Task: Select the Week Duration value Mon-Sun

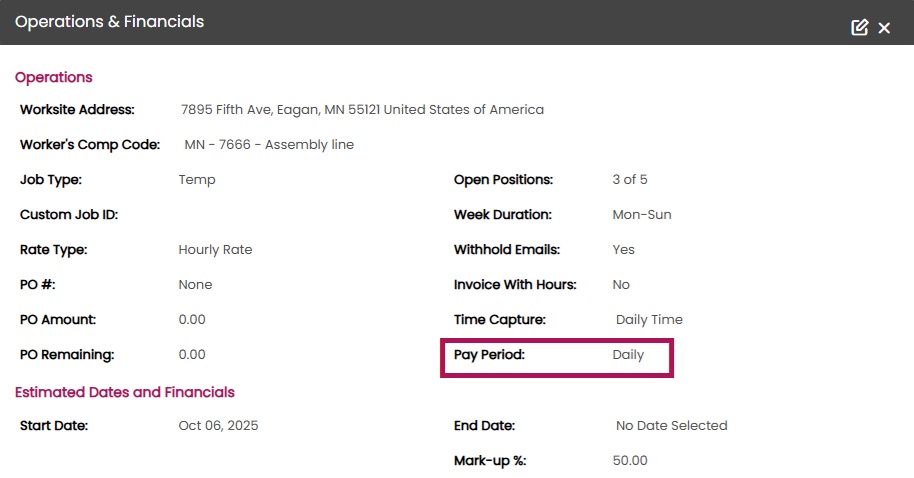Action: pyautogui.click(x=642, y=215)
